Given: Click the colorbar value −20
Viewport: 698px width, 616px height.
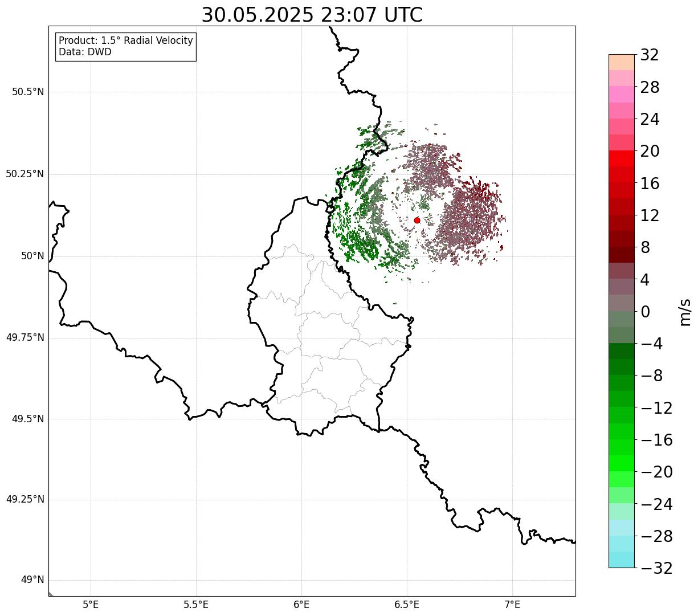Looking at the screenshot, I should pyautogui.click(x=656, y=472).
